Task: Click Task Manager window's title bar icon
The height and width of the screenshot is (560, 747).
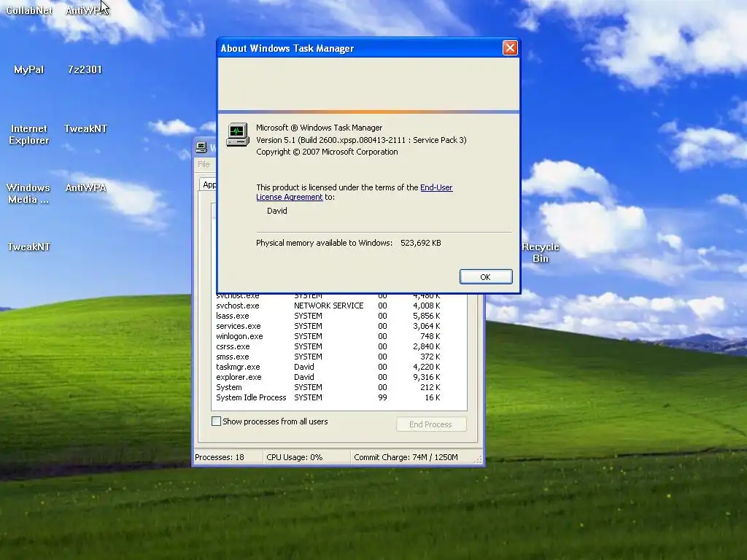Action: pos(201,147)
